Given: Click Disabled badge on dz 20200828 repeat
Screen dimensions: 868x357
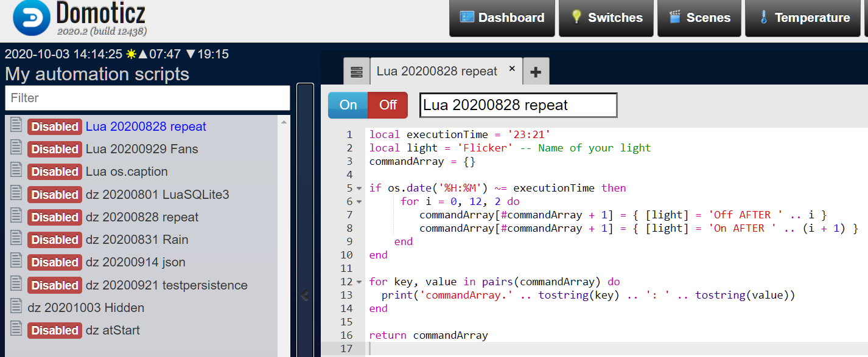Looking at the screenshot, I should [55, 217].
